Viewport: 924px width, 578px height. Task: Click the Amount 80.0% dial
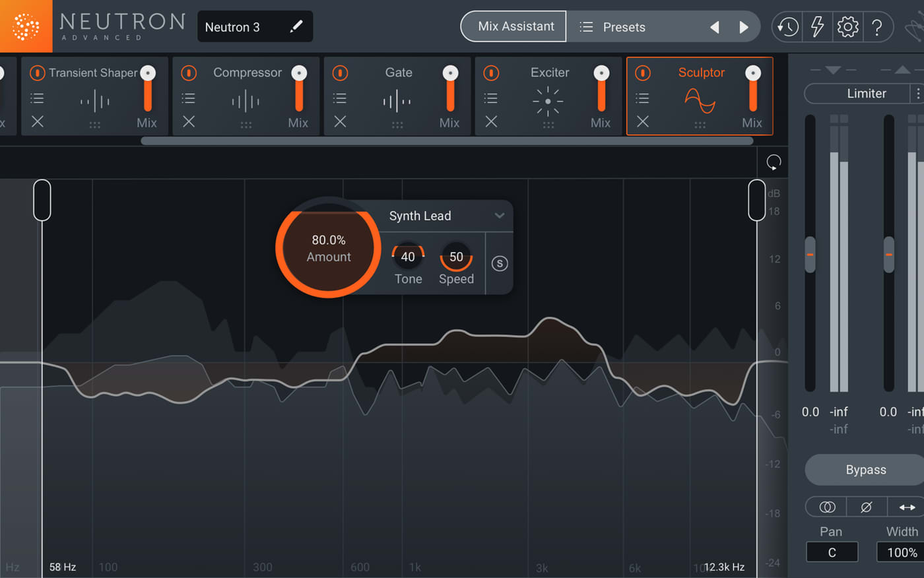click(328, 248)
